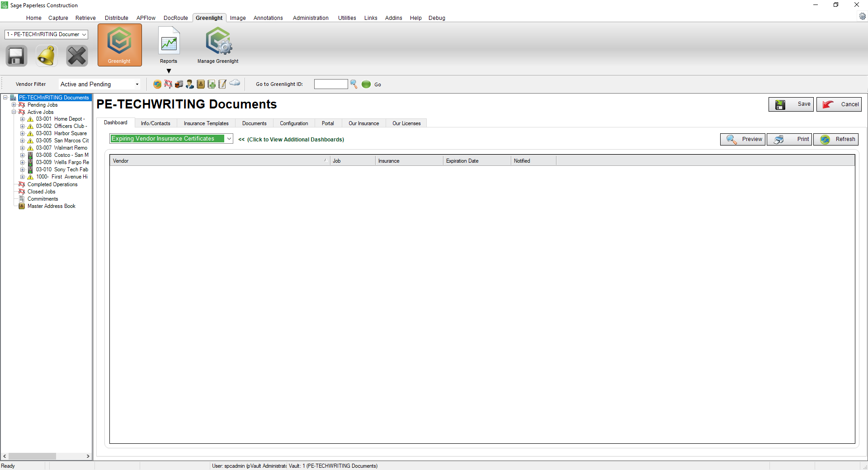
Task: Click the traffic light icon beside 03-010 Sony Tech
Action: [30, 169]
